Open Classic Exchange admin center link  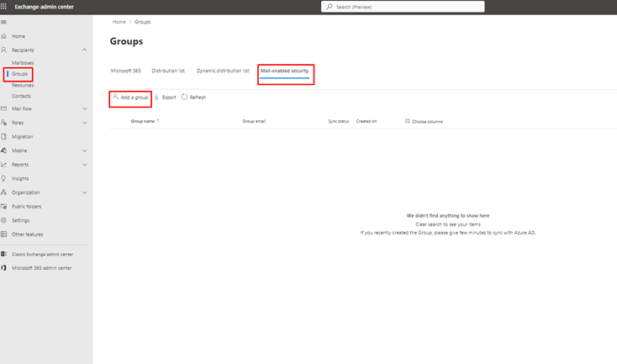pyautogui.click(x=43, y=254)
